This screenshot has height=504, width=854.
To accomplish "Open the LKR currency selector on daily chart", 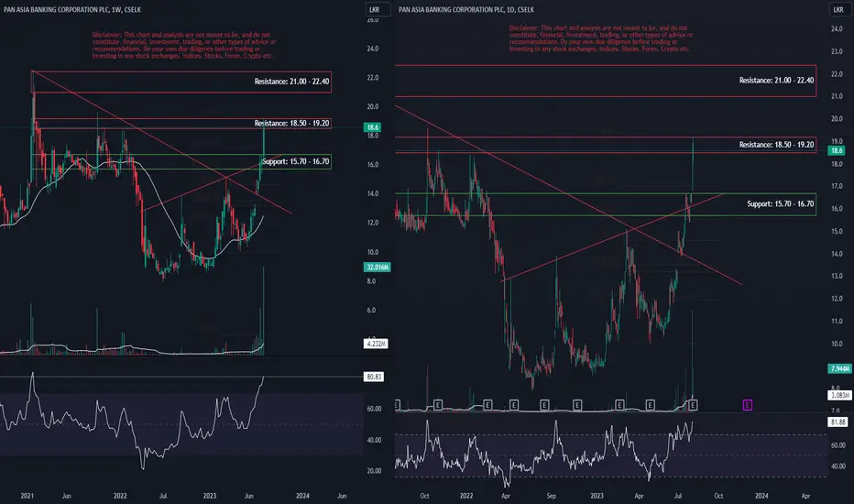I will tap(839, 9).
